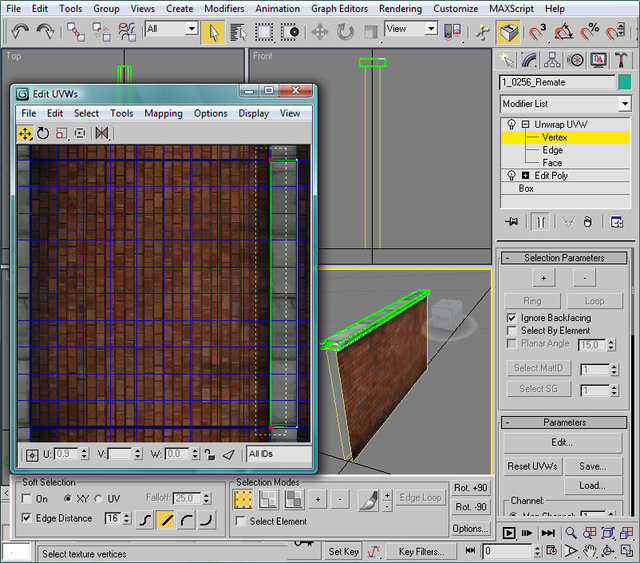
Task: Select Rotate tool in Edit UVWs toolbar
Action: pyautogui.click(x=43, y=133)
